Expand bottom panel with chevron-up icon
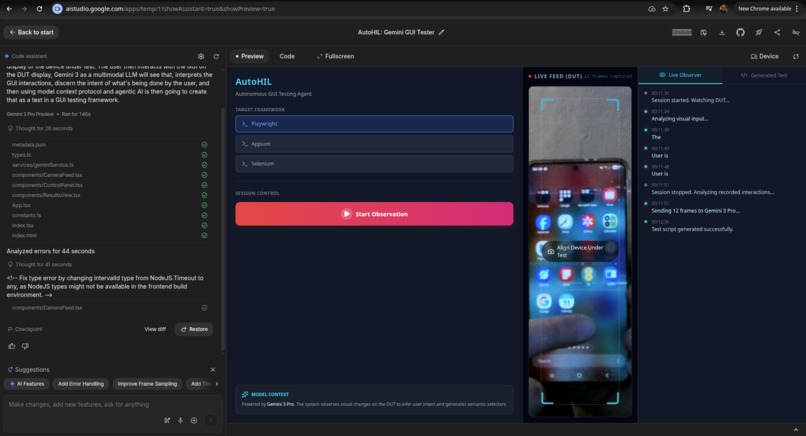Image resolution: width=806 pixels, height=436 pixels. click(x=796, y=430)
